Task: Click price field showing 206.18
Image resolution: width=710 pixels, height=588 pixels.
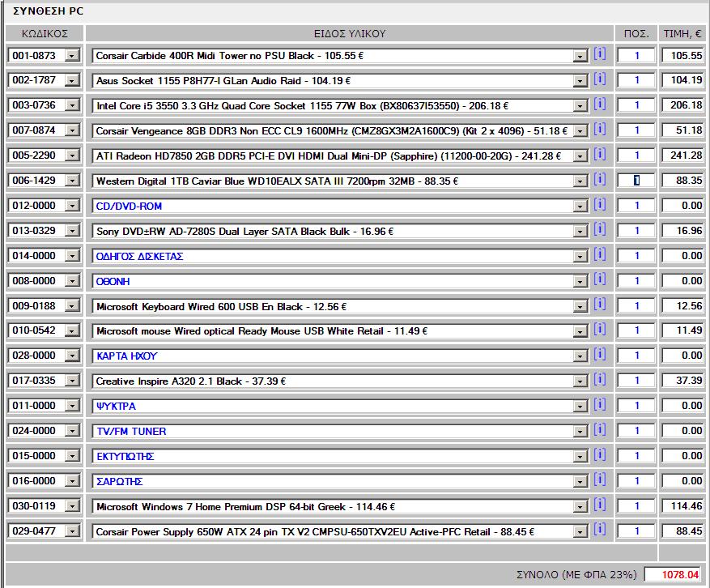Action: [682, 105]
